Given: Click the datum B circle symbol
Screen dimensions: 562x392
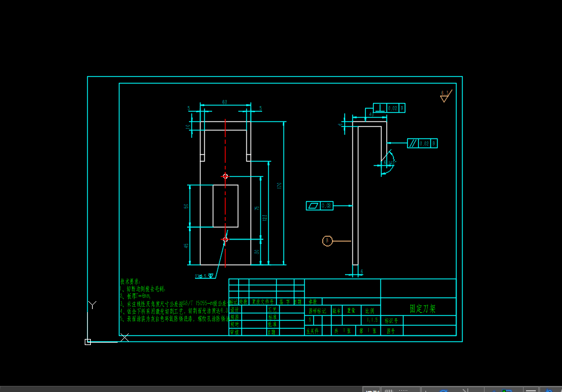Looking at the screenshot, I should [x=327, y=241].
